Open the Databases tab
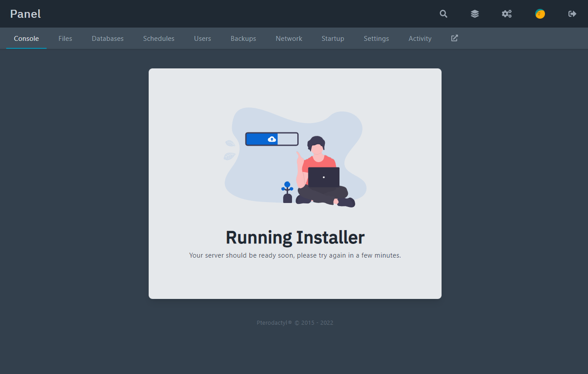This screenshot has width=588, height=374. pos(107,38)
